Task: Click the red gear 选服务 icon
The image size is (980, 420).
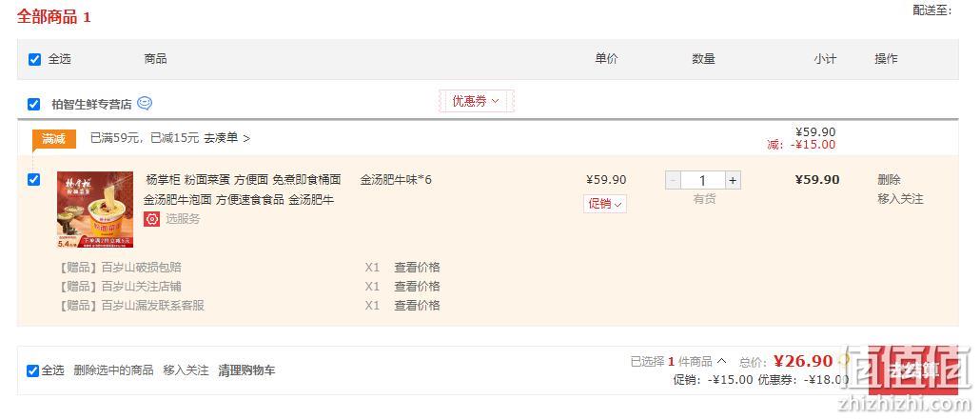Action: point(151,219)
